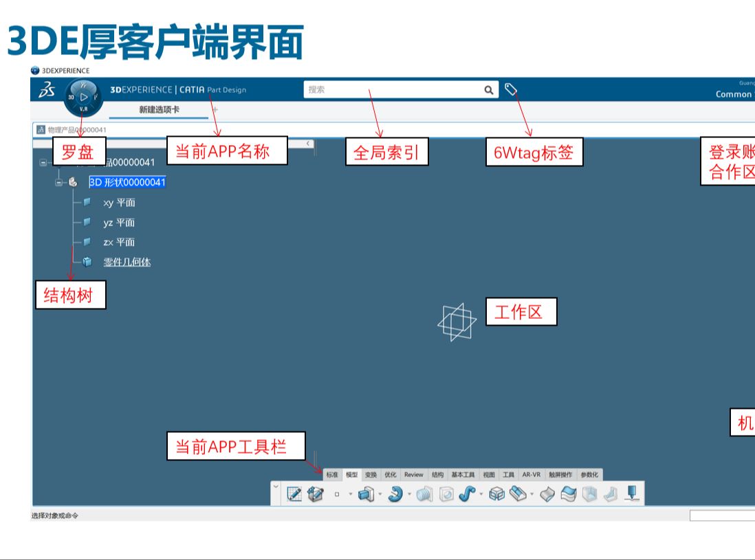Screen dimensions: 755x560
Task: Open dropdown next to point square tool
Action: point(351,494)
